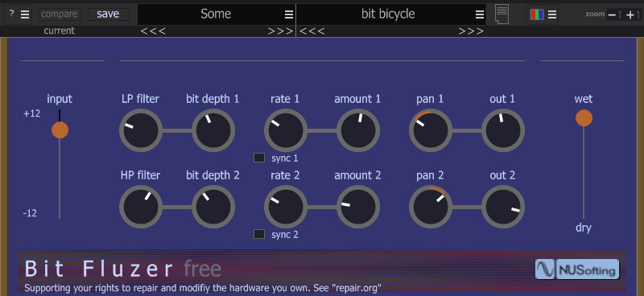Screen dimensions: 644x296
Task: Click the bit bicycle preset name
Action: [388, 14]
